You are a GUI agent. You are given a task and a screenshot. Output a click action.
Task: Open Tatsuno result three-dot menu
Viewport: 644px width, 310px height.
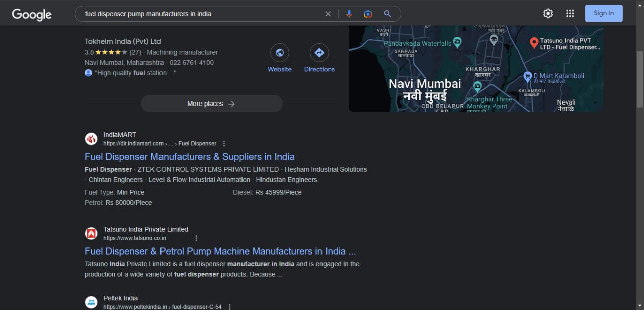coord(196,238)
